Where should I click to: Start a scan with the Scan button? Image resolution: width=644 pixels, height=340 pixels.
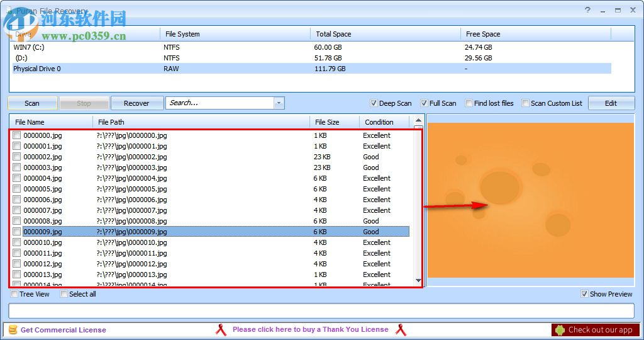33,103
